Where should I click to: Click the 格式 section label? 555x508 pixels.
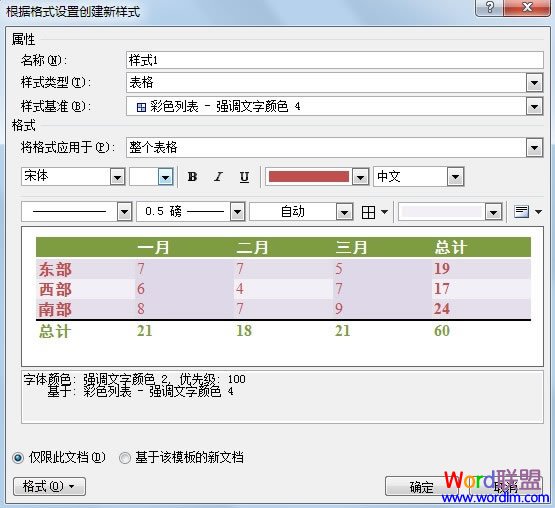pyautogui.click(x=23, y=125)
